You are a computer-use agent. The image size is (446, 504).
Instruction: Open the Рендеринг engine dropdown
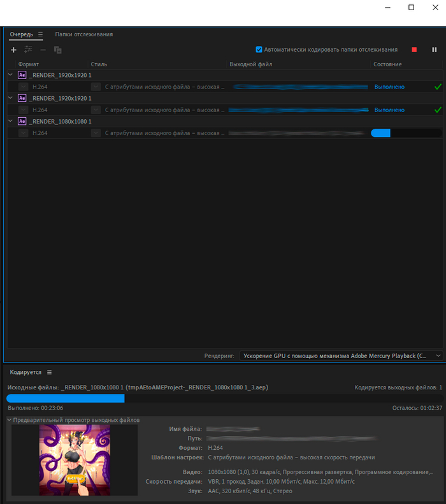point(341,356)
